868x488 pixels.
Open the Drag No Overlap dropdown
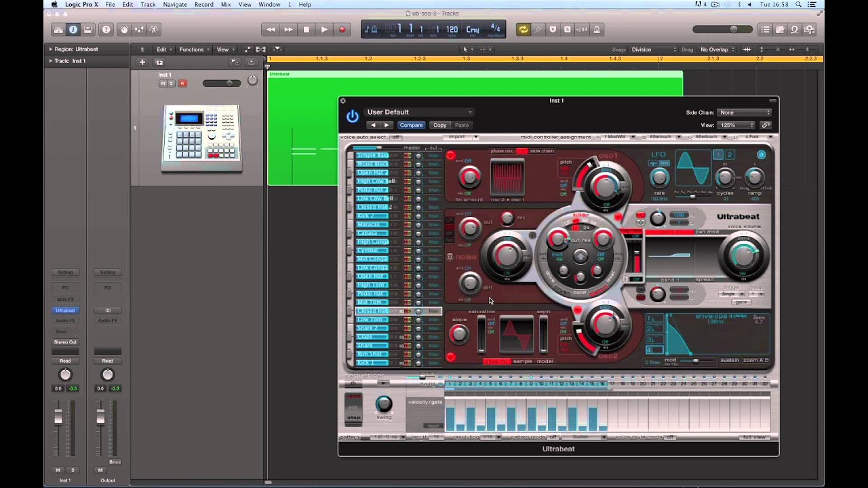point(717,49)
